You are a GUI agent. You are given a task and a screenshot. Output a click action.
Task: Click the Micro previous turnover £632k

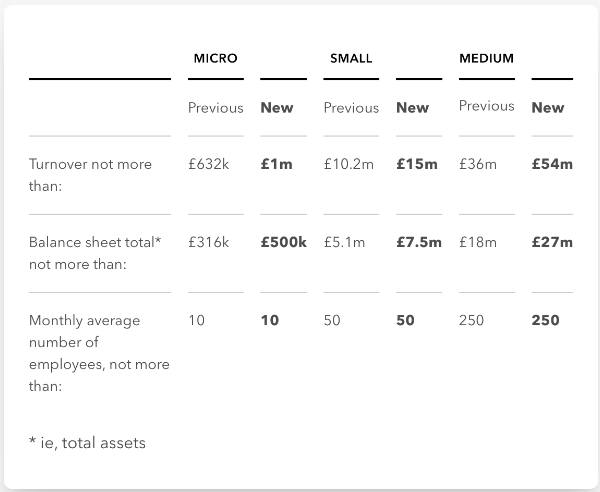208,164
